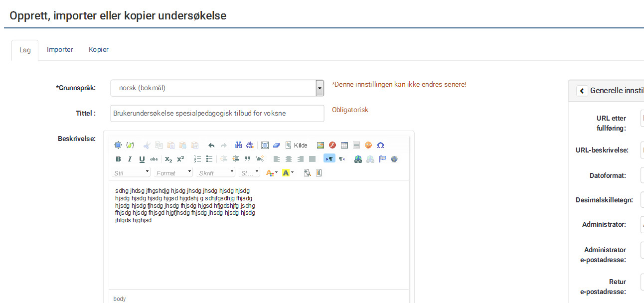This screenshot has width=644, height=303.
Task: Click Paste from Word icon
Action: click(194, 146)
